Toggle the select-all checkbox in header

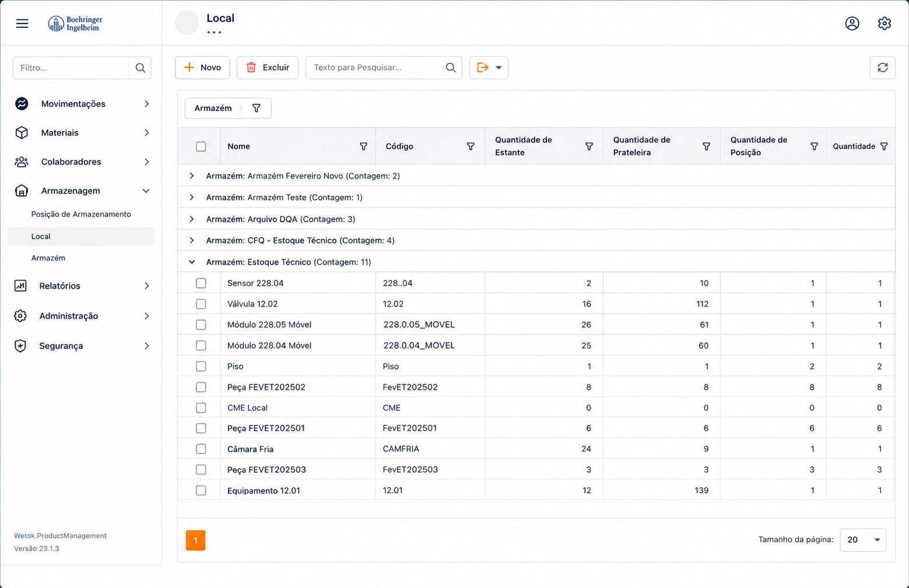[x=201, y=146]
